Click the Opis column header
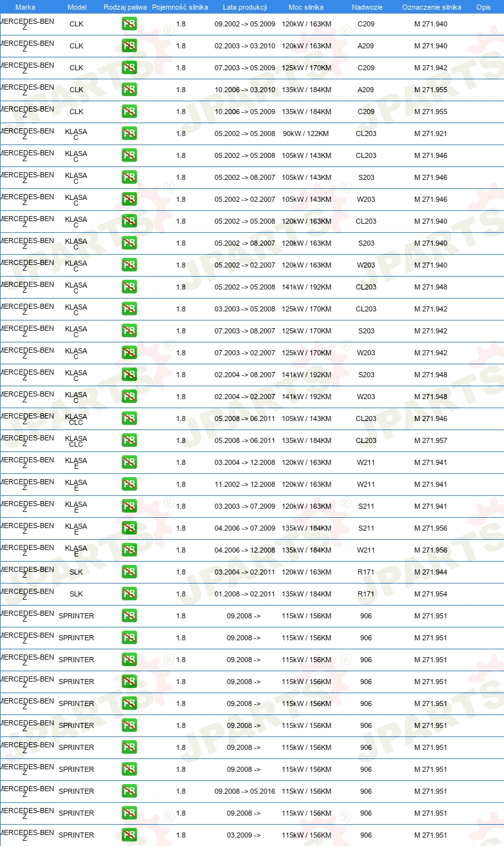Screen dimensions: 504x846 [x=483, y=7]
